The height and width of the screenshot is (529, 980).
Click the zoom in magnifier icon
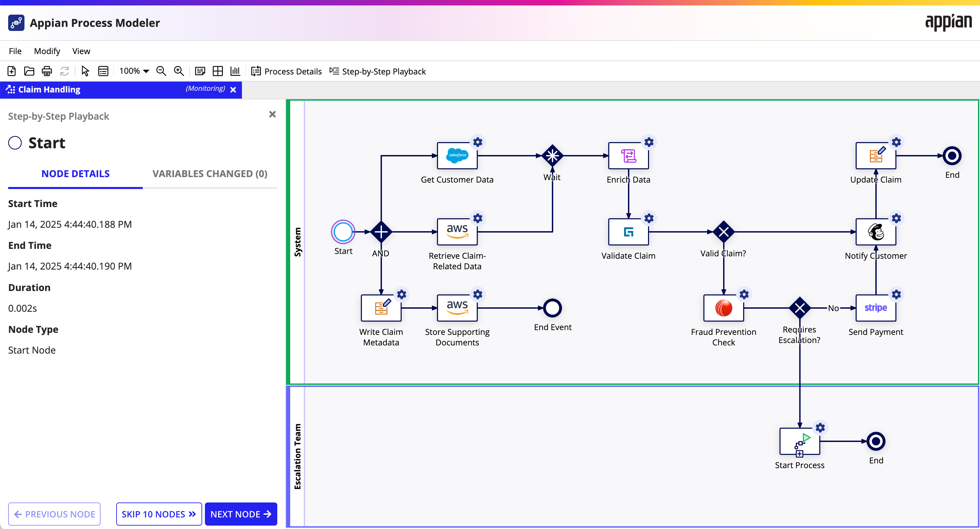click(x=179, y=71)
